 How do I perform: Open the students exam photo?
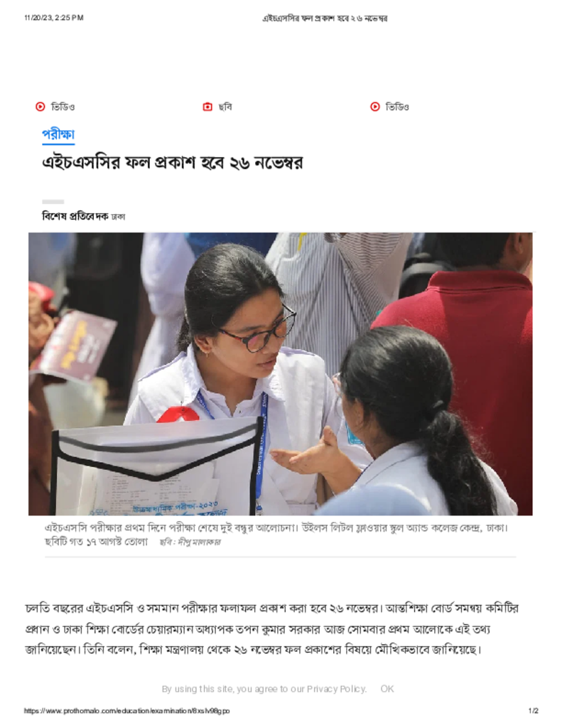pos(281,374)
